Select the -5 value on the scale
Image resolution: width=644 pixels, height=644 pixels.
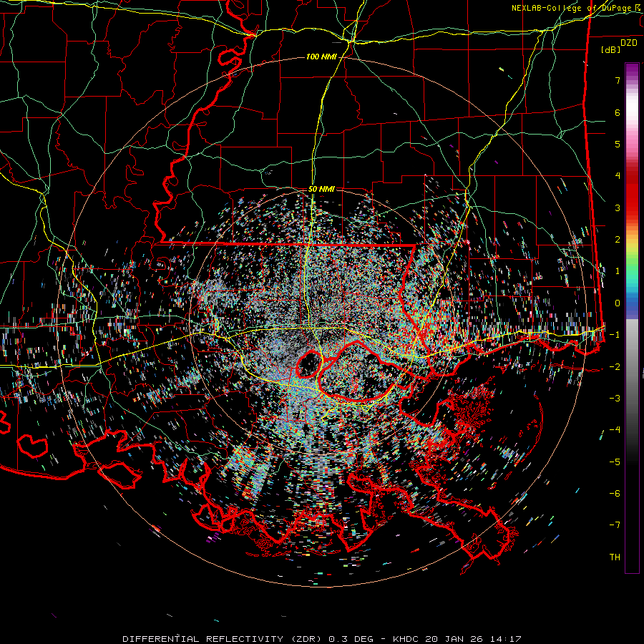[615, 462]
